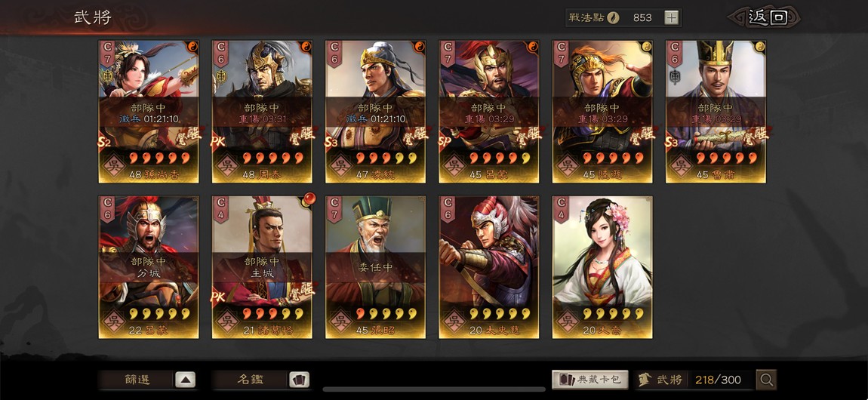The width and height of the screenshot is (868, 400).
Task: Open the magnifier search icon
Action: click(x=767, y=380)
